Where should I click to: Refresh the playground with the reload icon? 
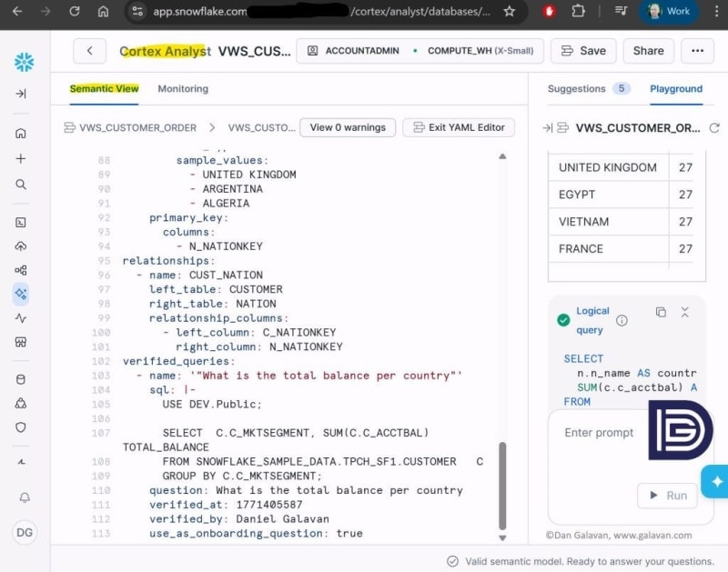click(714, 128)
